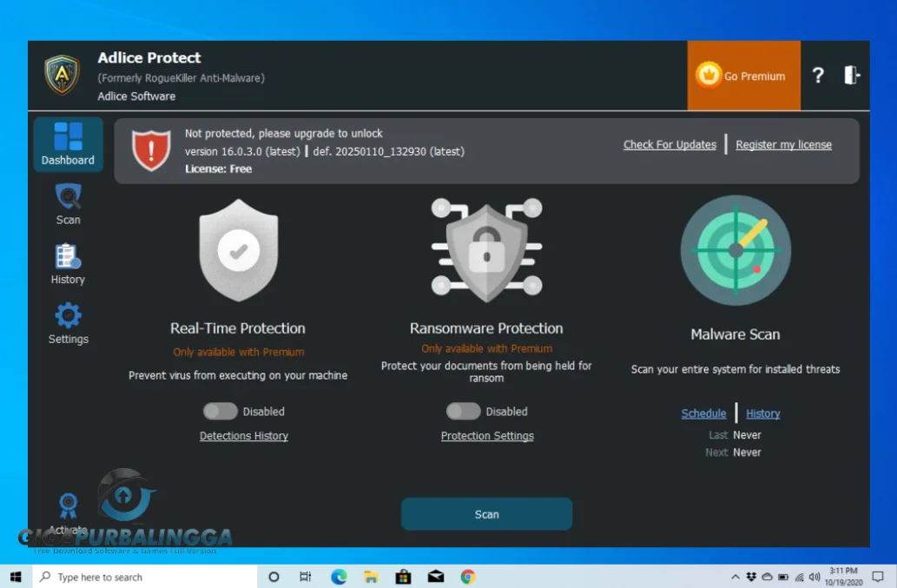Click the Check For Updates link
This screenshot has height=588, width=897.
pyautogui.click(x=669, y=145)
